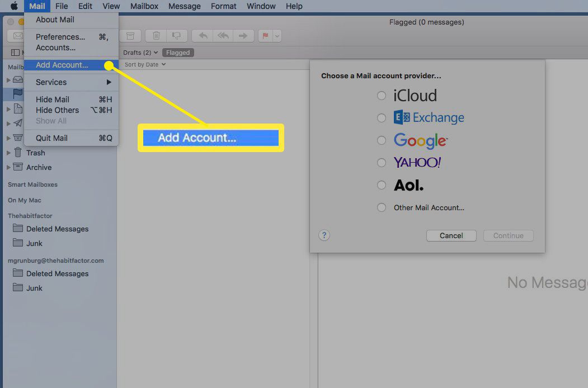
Task: Click the Get Mail envelope icon
Action: 17,36
